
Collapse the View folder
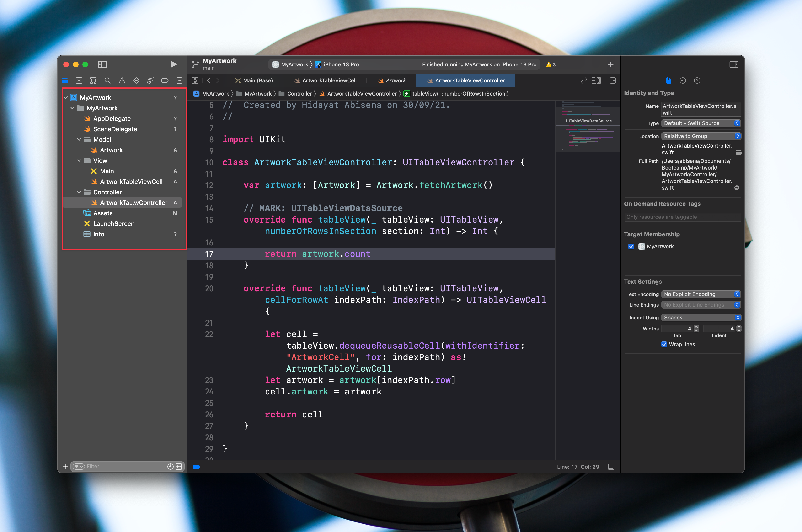click(x=79, y=161)
